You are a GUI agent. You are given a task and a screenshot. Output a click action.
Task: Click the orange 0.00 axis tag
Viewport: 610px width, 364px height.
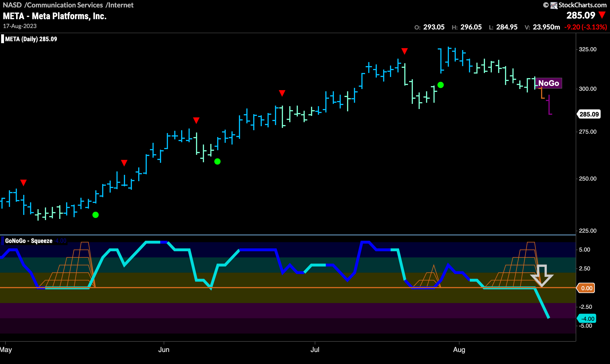tap(586, 288)
